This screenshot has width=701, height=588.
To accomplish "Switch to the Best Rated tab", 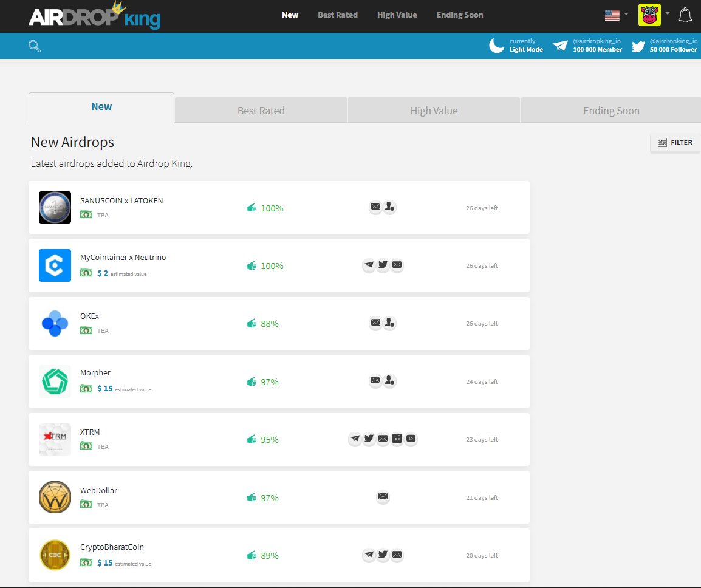I will coord(261,110).
